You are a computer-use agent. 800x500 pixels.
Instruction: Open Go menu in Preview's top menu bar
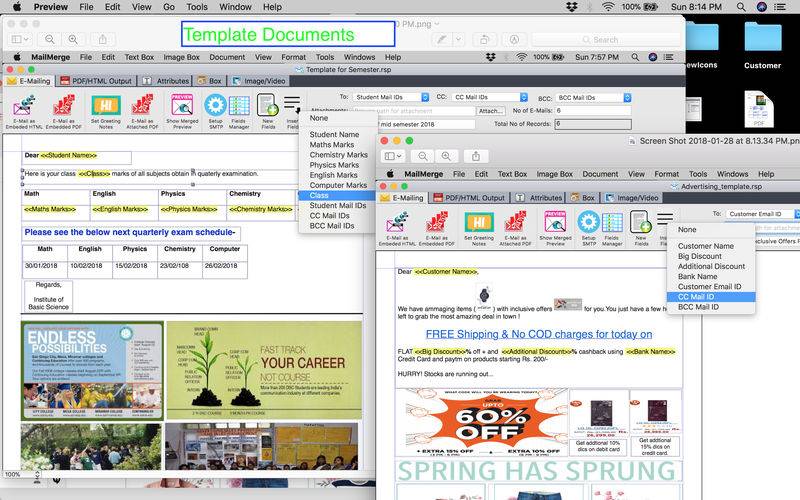tap(169, 7)
